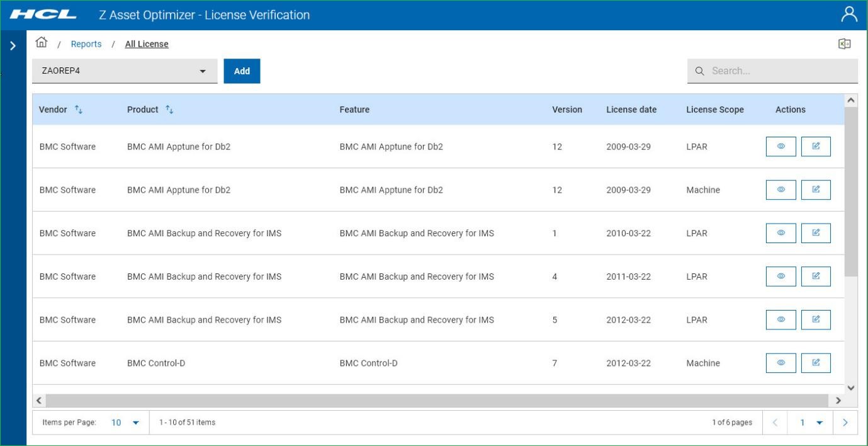
Task: Edit first BMC AMI Apptune LPAR row
Action: (816, 146)
